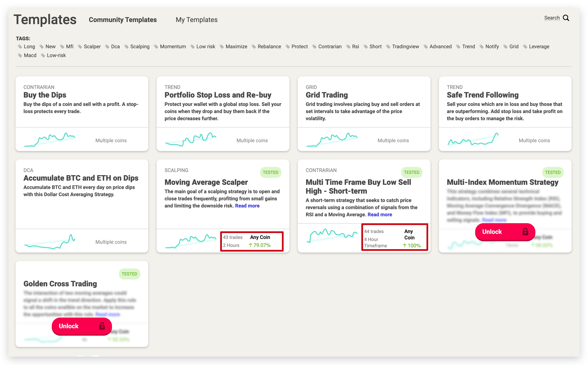Filter by the Rebalance tag

[266, 46]
